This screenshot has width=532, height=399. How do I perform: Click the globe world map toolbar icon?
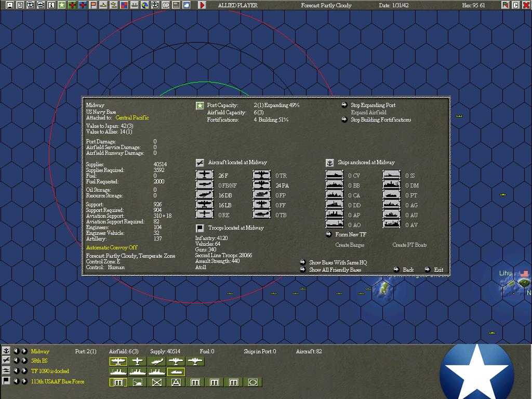(x=144, y=5)
